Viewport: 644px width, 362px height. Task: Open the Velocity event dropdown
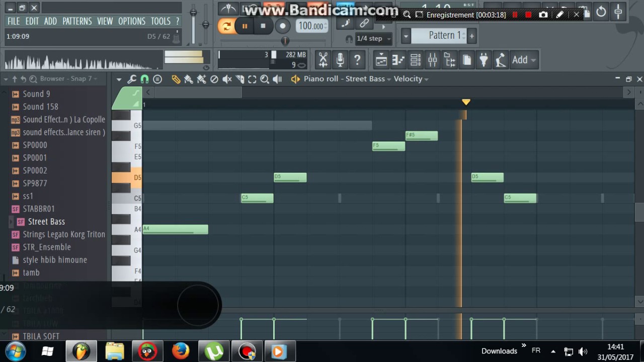pyautogui.click(x=411, y=79)
